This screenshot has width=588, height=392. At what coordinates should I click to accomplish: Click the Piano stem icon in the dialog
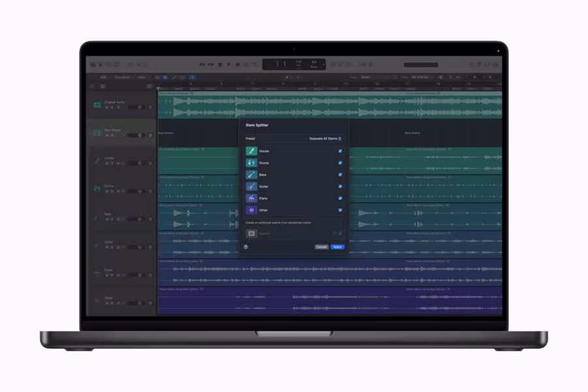point(251,197)
